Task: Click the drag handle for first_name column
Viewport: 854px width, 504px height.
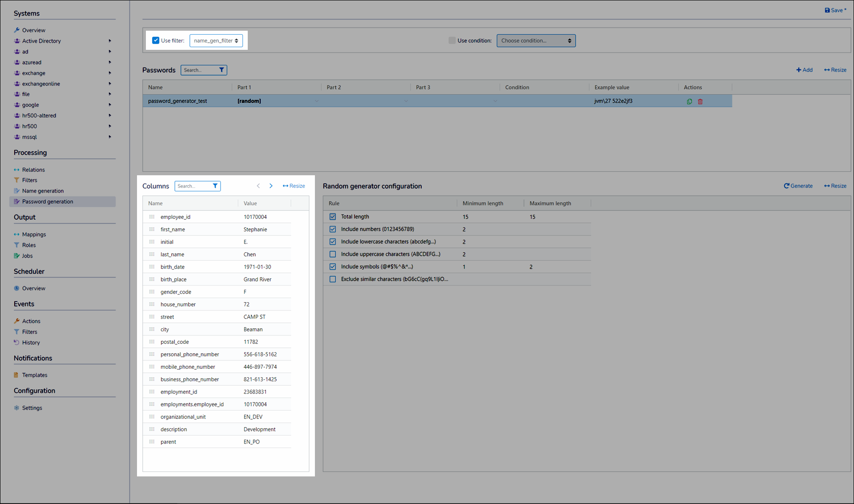Action: [152, 230]
